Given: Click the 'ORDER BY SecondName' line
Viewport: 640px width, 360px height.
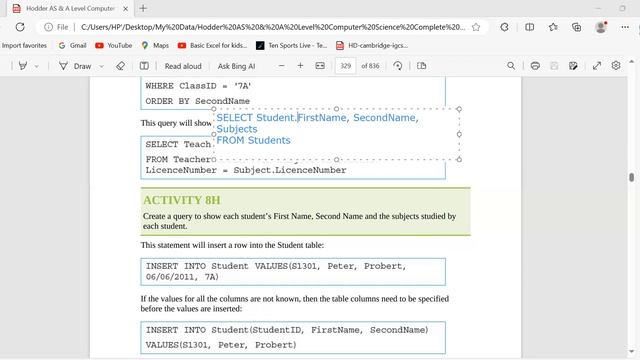Looking at the screenshot, I should click(198, 101).
